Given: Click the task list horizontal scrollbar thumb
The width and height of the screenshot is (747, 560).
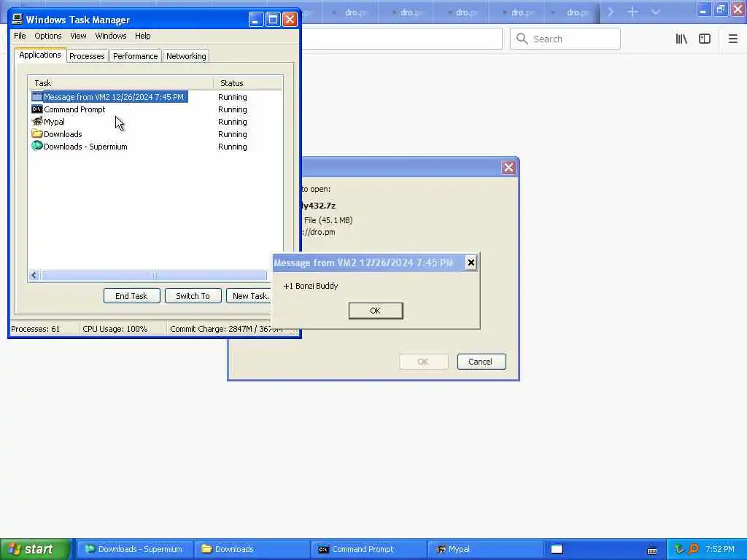Looking at the screenshot, I should coord(154,275).
